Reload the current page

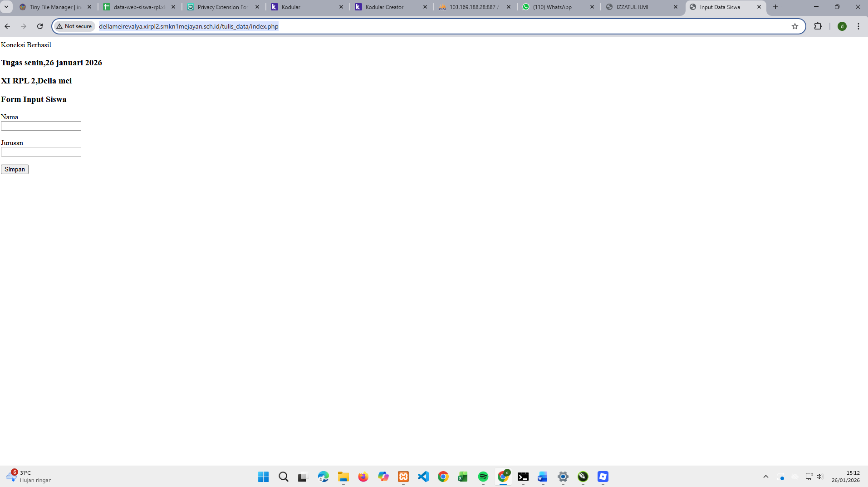click(40, 26)
